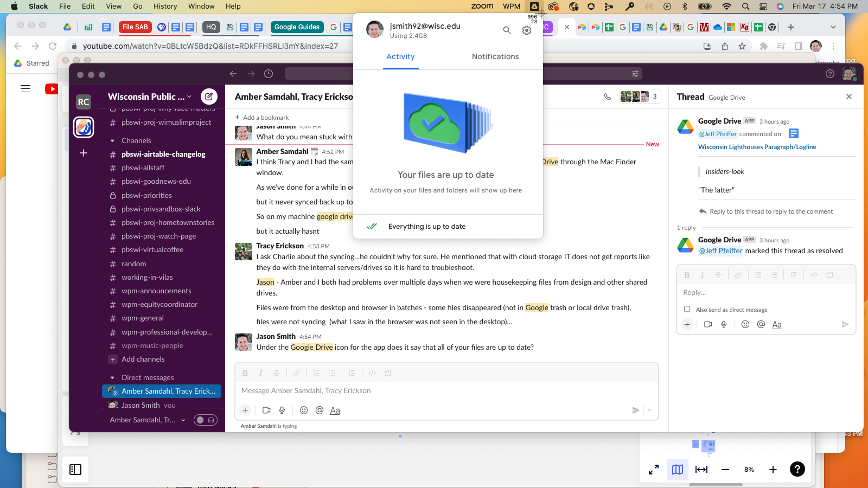The height and width of the screenshot is (488, 868).
Task: View conversation members count
Action: point(640,97)
